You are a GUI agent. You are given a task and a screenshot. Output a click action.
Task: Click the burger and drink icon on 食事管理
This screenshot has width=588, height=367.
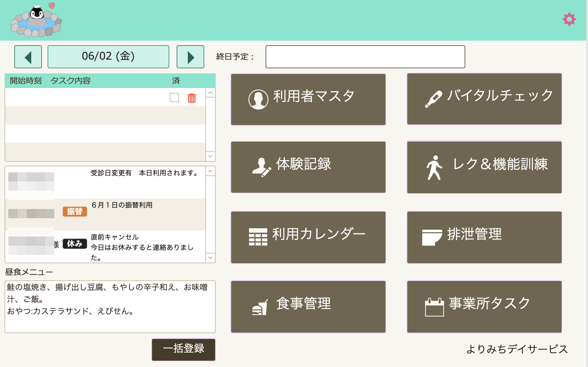pyautogui.click(x=260, y=307)
